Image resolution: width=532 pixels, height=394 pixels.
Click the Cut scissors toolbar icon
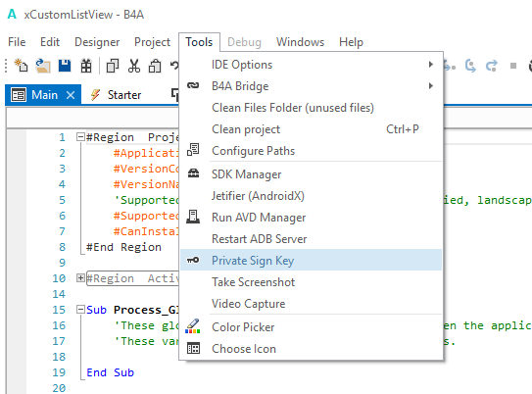(x=134, y=66)
